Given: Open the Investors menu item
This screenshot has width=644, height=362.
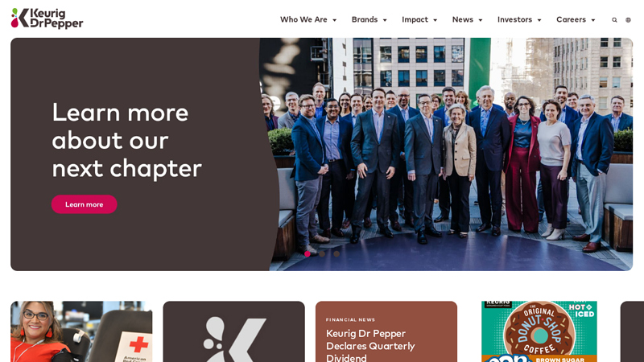Looking at the screenshot, I should (514, 19).
